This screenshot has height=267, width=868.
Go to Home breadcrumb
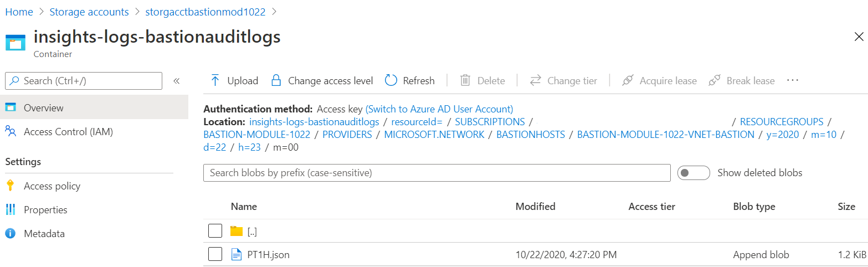19,12
